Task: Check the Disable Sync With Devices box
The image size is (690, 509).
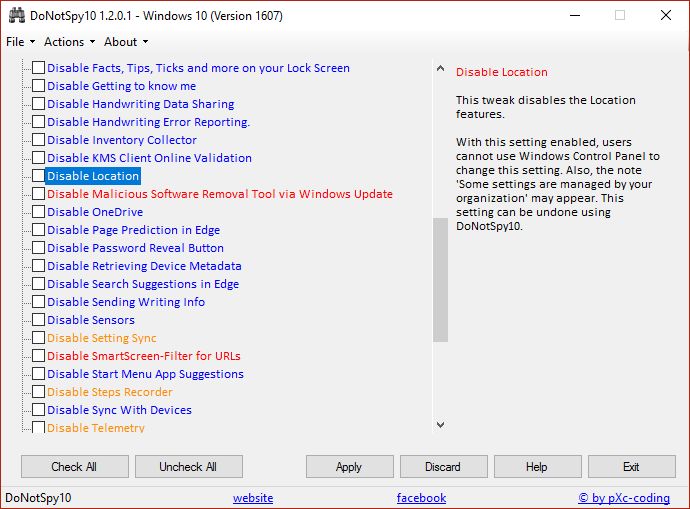Action: [x=38, y=410]
